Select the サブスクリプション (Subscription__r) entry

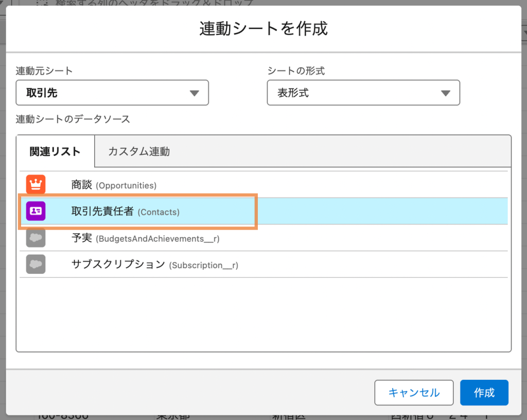(154, 265)
